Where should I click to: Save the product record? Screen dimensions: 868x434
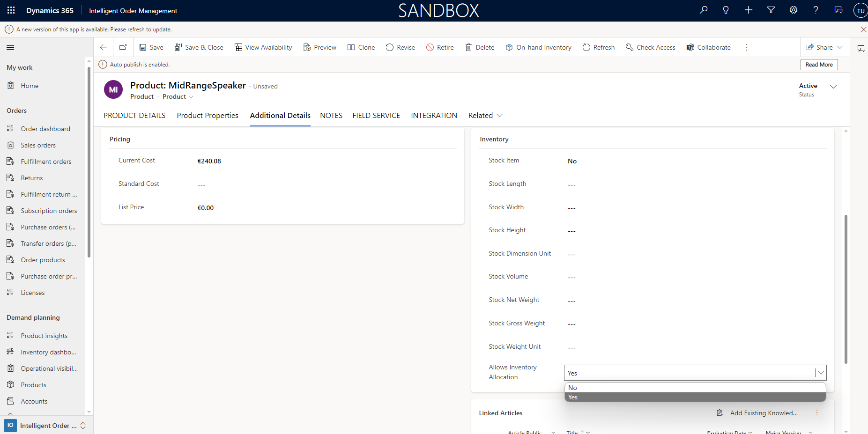[151, 47]
